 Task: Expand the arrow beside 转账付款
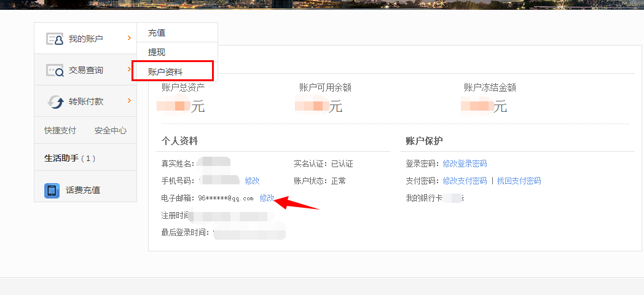point(129,101)
